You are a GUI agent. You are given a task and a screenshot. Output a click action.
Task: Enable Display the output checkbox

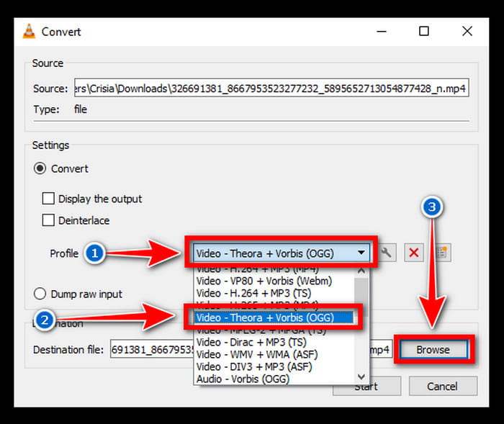48,199
